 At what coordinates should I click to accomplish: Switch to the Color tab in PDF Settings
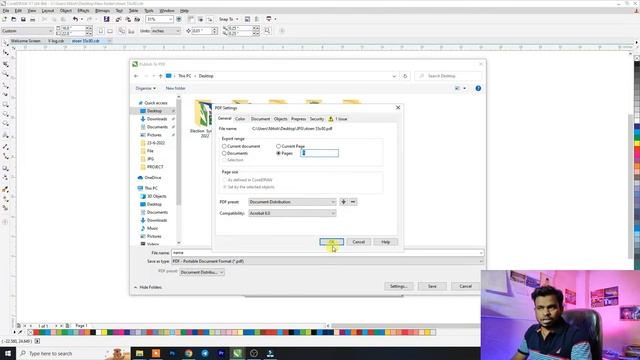coord(240,119)
